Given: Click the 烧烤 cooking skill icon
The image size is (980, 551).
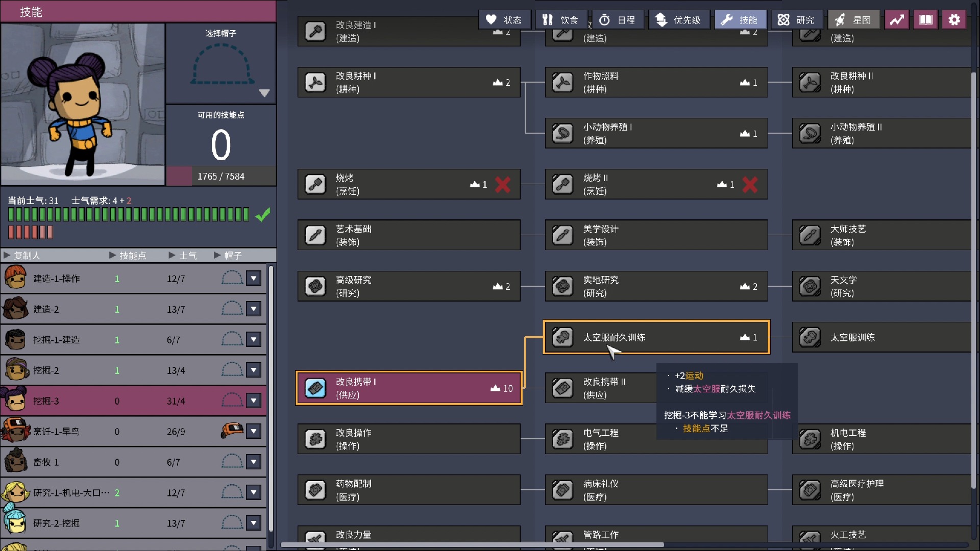Looking at the screenshot, I should tap(315, 184).
